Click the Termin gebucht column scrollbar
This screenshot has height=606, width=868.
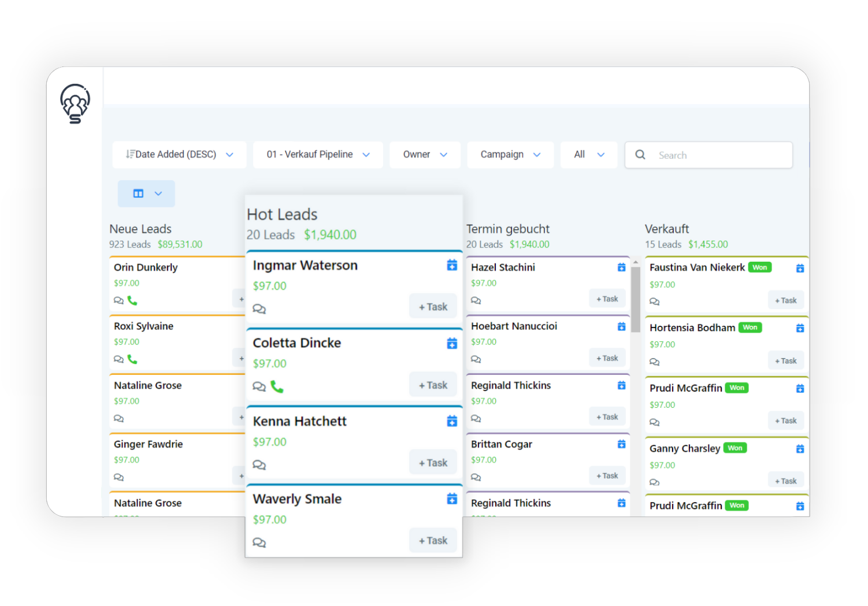(x=635, y=300)
